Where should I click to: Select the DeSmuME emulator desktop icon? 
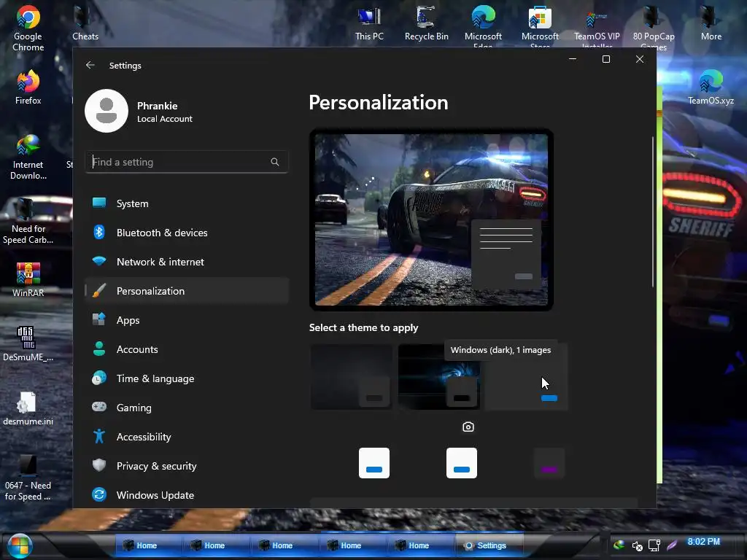coord(28,344)
